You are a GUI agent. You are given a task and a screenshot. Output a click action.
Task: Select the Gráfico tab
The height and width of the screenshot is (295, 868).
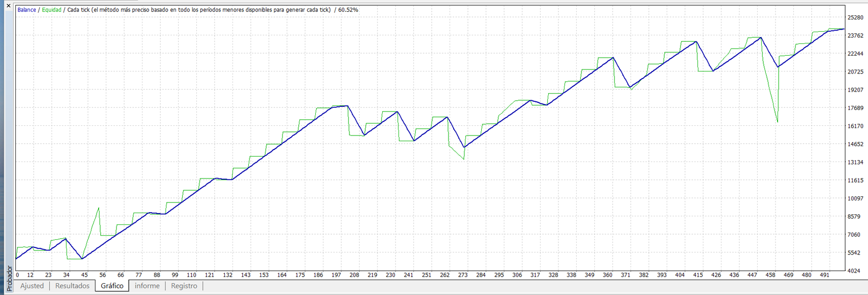(112, 286)
